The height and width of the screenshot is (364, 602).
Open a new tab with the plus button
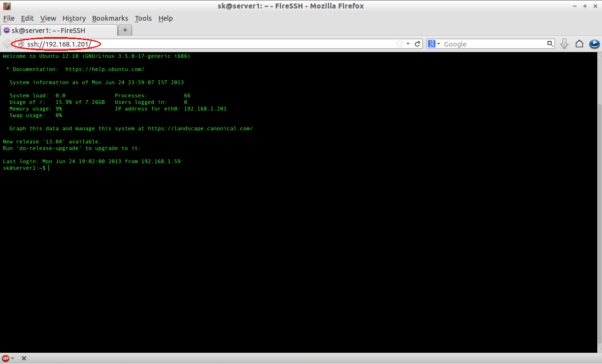(125, 30)
